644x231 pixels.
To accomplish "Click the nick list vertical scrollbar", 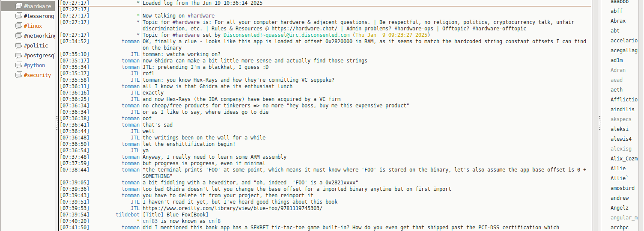I will point(641,115).
